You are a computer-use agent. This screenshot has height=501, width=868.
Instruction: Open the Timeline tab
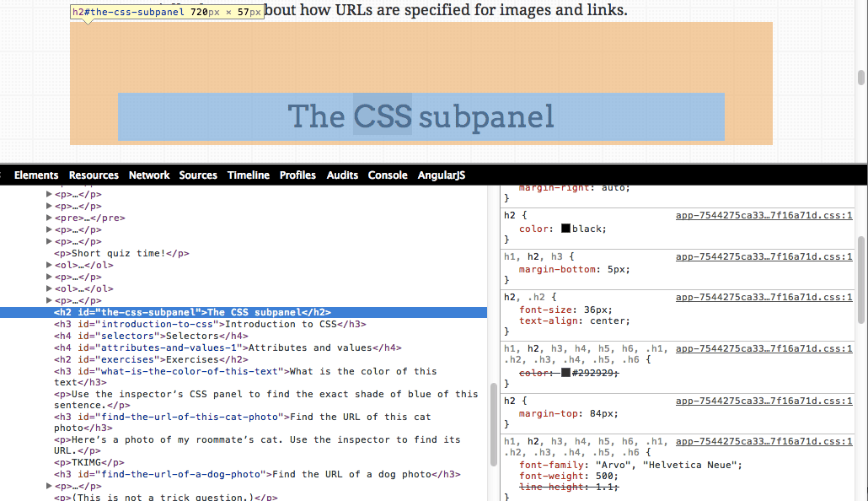point(249,175)
